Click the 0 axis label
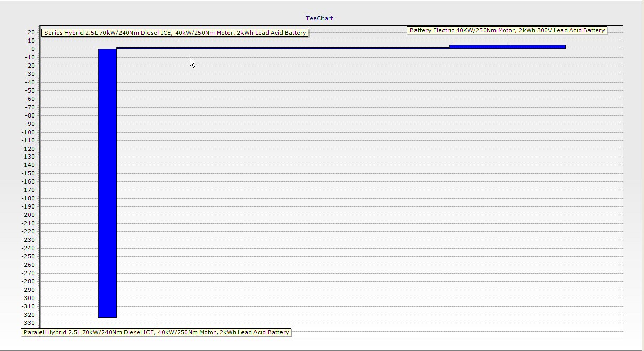This screenshot has height=351, width=644. (33, 49)
